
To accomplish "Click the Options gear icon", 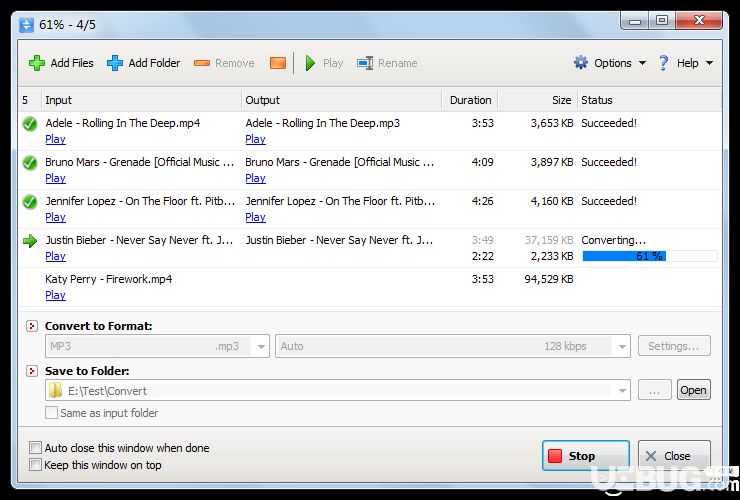I will 580,63.
